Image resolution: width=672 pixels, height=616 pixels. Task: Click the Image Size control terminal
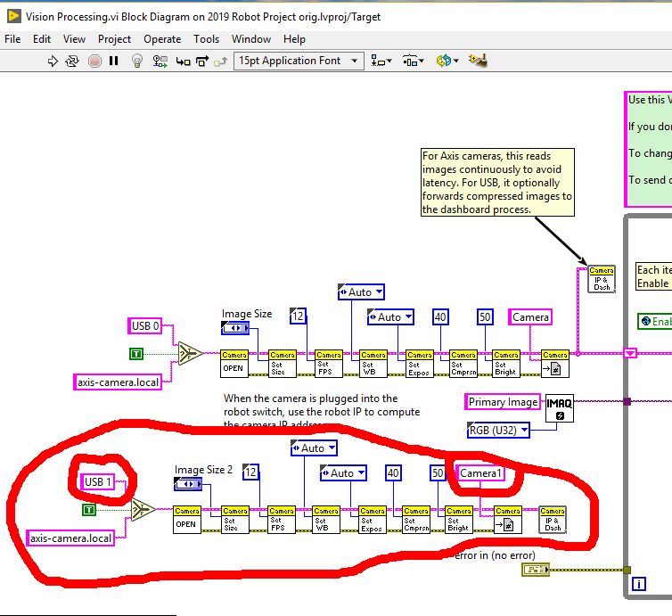tap(235, 328)
